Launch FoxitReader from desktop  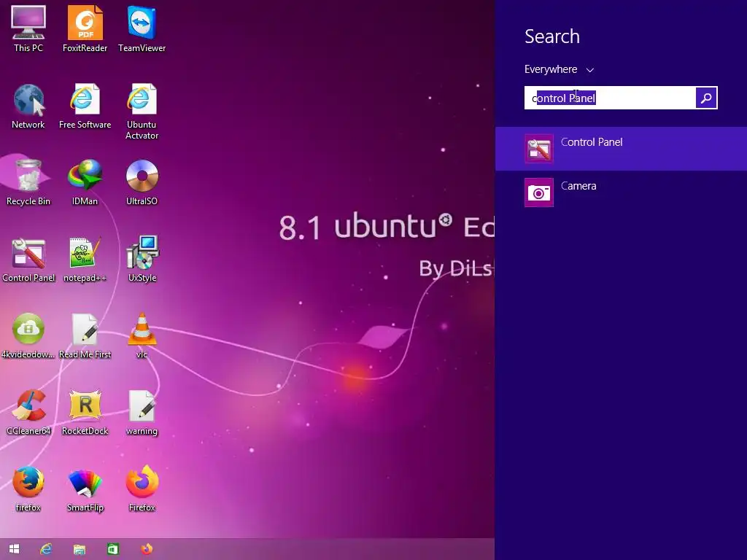point(85,28)
